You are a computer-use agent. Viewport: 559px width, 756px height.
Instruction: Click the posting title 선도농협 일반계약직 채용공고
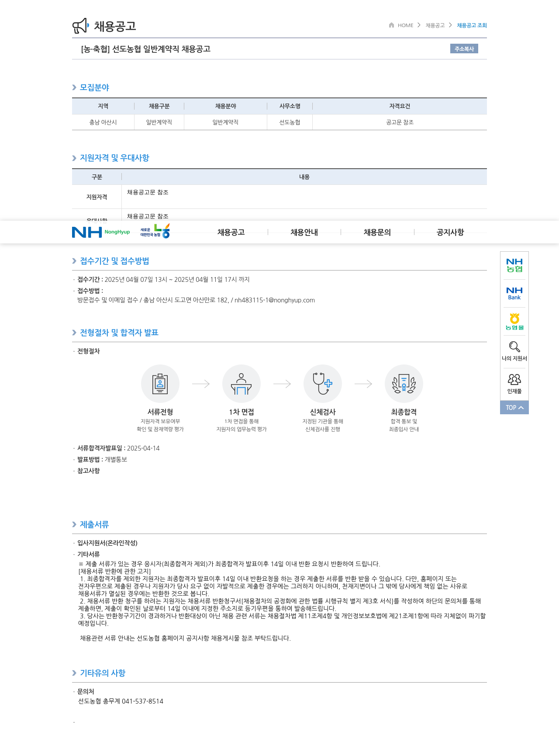[161, 49]
